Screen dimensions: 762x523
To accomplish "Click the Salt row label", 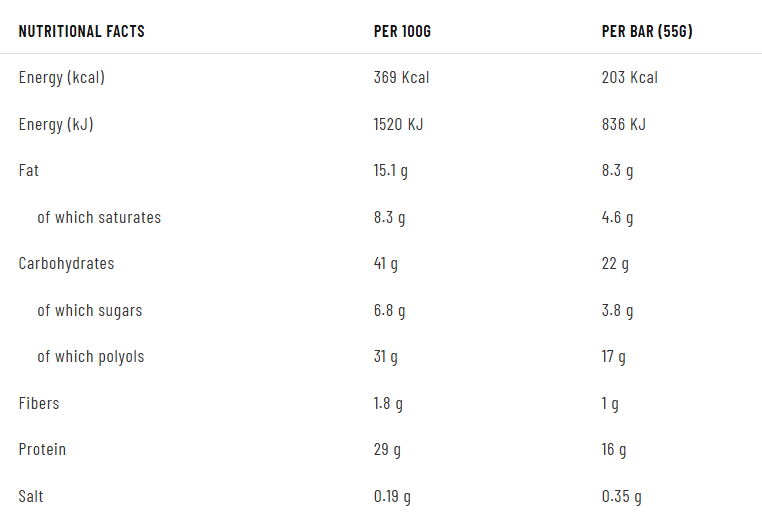I will 31,496.
